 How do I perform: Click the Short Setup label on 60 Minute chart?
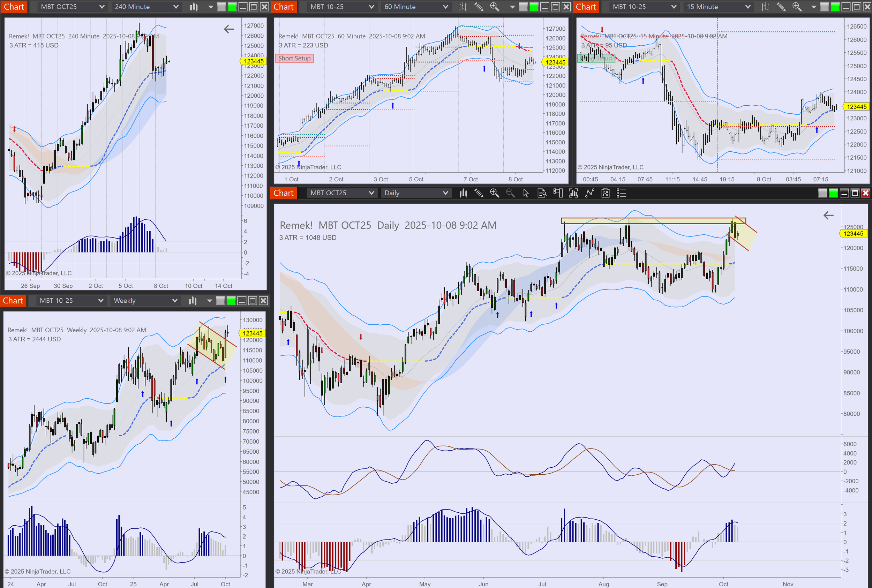pos(294,58)
